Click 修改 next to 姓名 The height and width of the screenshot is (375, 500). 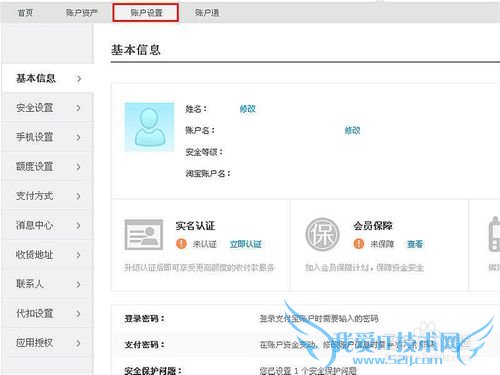(248, 109)
